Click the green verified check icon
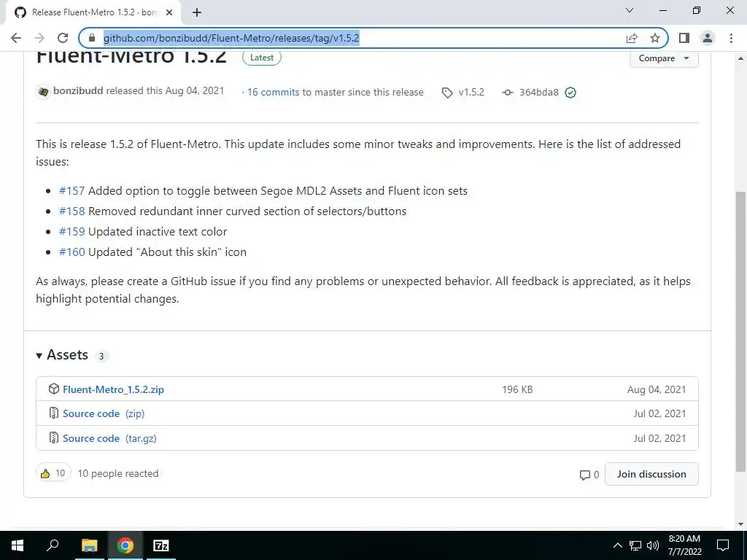The image size is (747, 560). 570,93
